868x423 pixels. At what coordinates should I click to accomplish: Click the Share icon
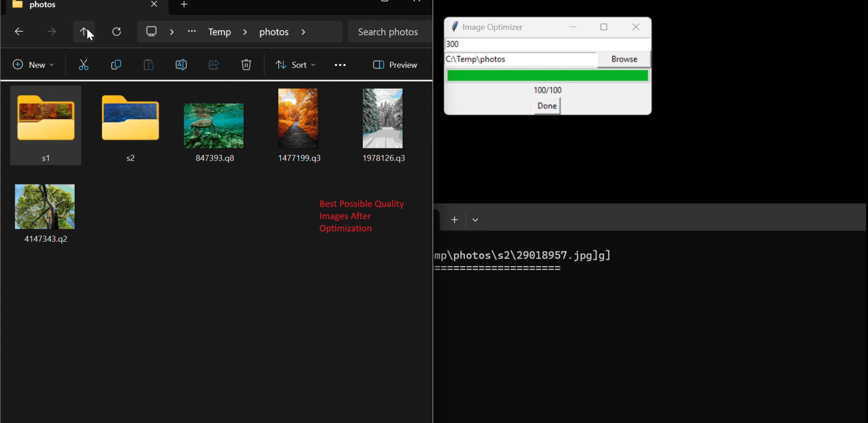(x=213, y=65)
